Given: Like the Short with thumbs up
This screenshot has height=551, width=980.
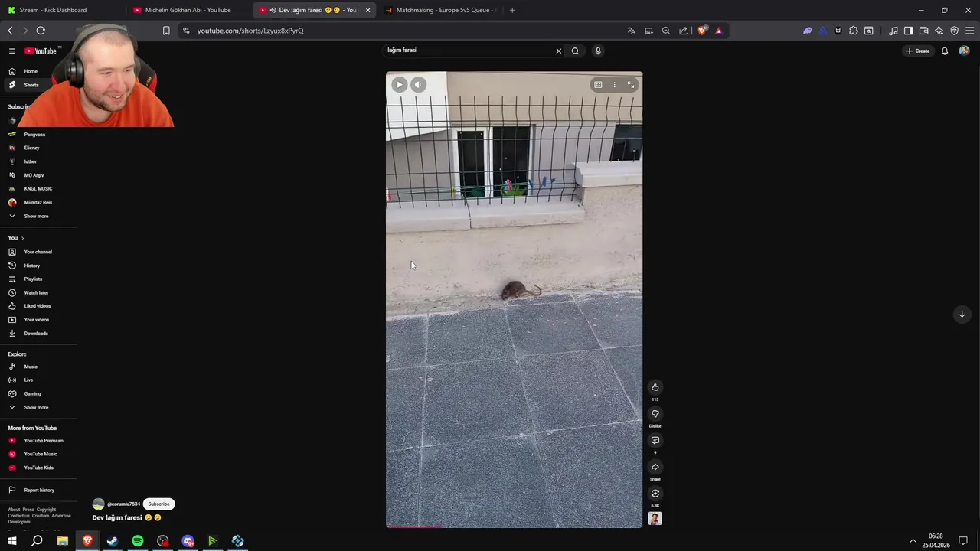Looking at the screenshot, I should (655, 387).
